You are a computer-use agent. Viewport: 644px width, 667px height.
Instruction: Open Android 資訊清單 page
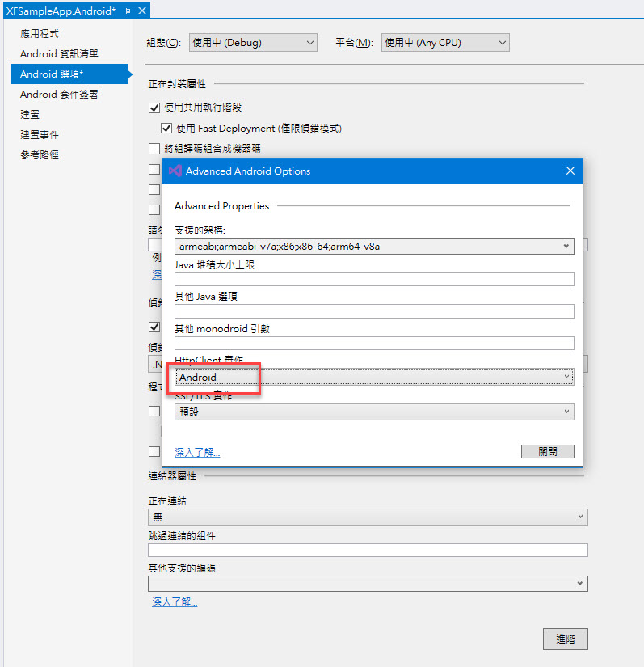[x=59, y=53]
